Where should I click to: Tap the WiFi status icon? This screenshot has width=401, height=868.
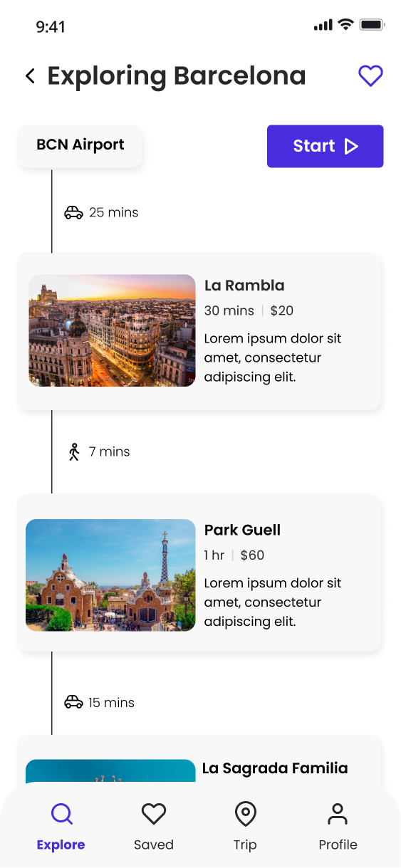[x=346, y=25]
